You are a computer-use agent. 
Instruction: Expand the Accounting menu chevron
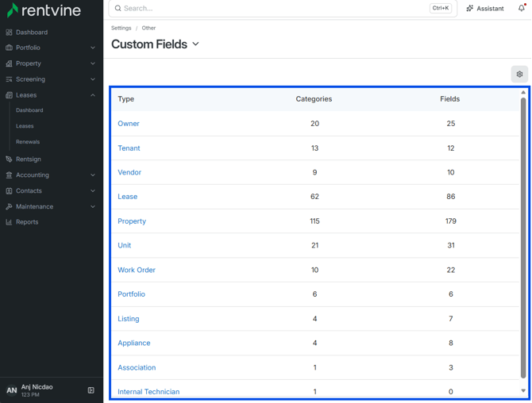pos(93,175)
